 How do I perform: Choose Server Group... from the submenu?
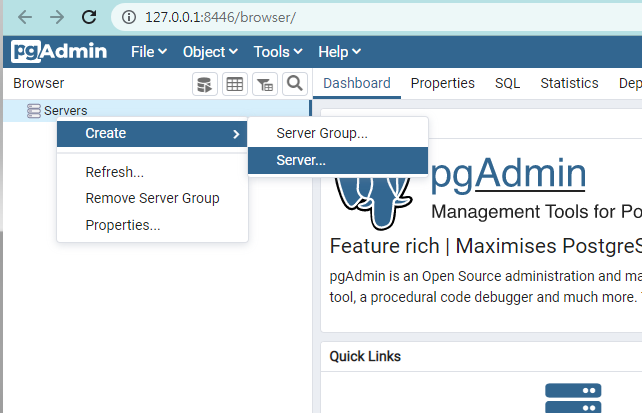(338, 133)
